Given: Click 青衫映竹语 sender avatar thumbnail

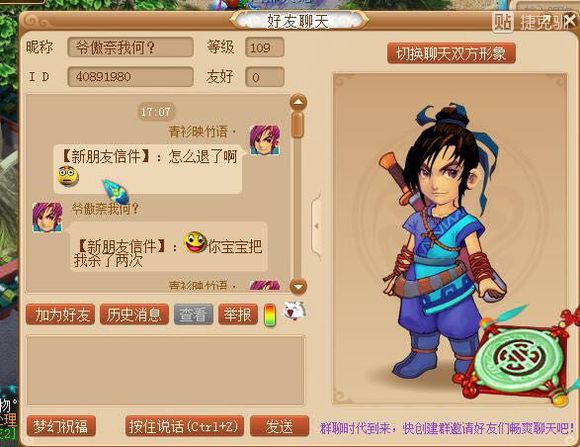Looking at the screenshot, I should [265, 140].
